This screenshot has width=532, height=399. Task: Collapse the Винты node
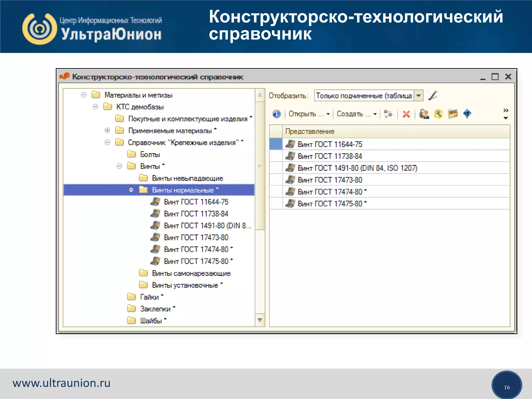point(119,166)
